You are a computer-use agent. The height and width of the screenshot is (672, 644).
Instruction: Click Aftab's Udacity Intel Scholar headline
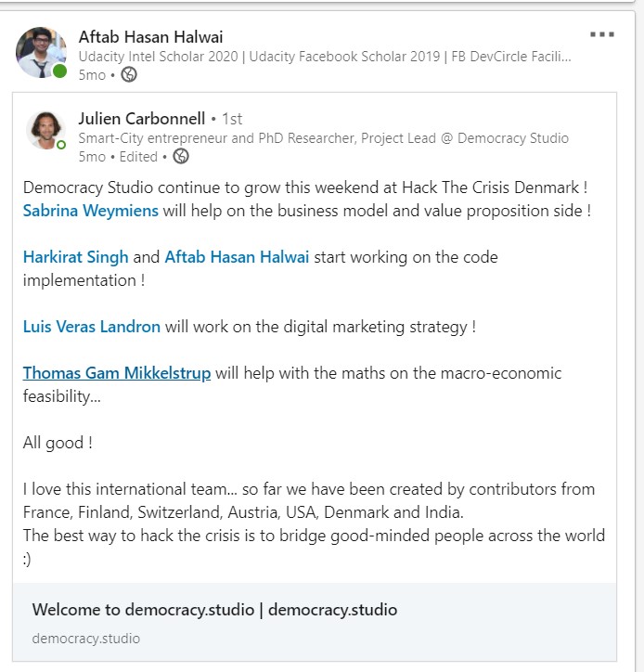325,56
